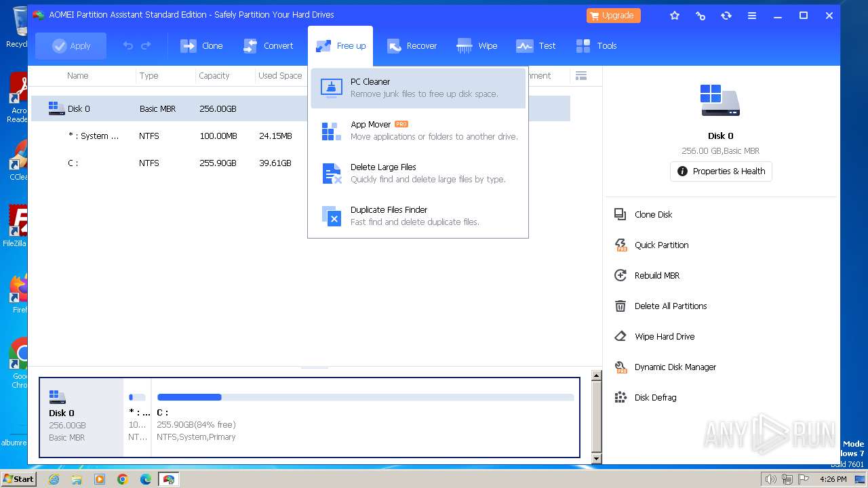Select the small system partition in disk map
The height and width of the screenshot is (488, 868).
(x=138, y=418)
